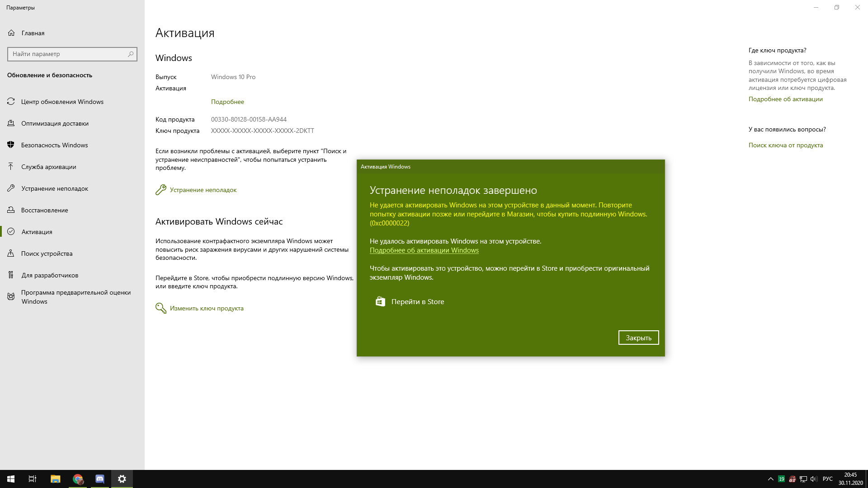Click the Для разработчиков tools icon

tap(11, 275)
